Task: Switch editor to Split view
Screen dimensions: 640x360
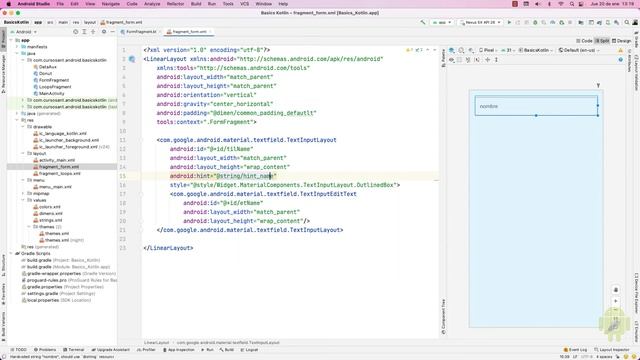Action: point(602,41)
